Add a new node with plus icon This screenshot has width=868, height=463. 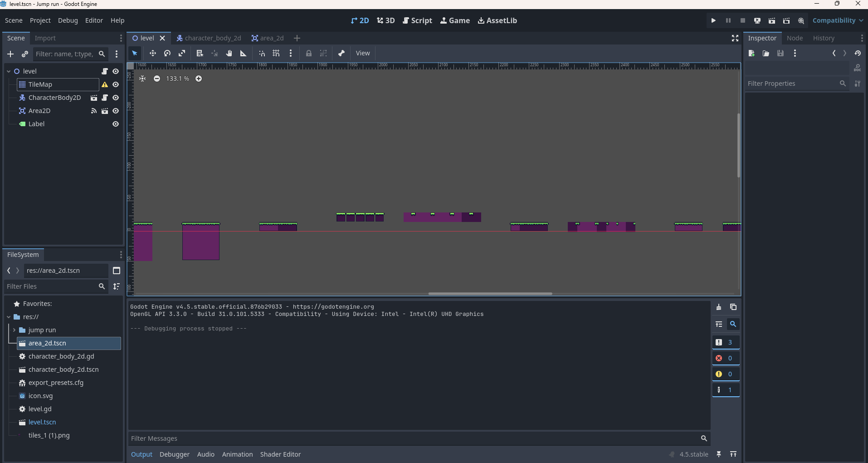[10, 54]
